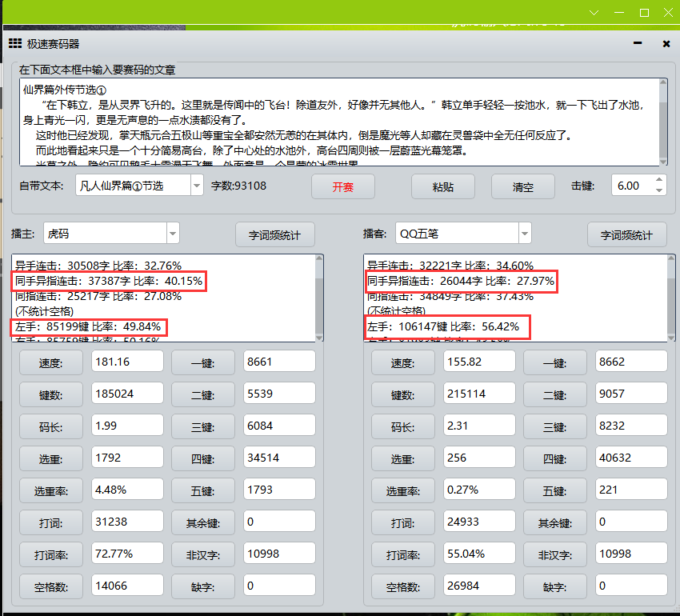The height and width of the screenshot is (616, 680).
Task: Open the 擂客 QQ五笔 combo box
Action: coord(524,234)
